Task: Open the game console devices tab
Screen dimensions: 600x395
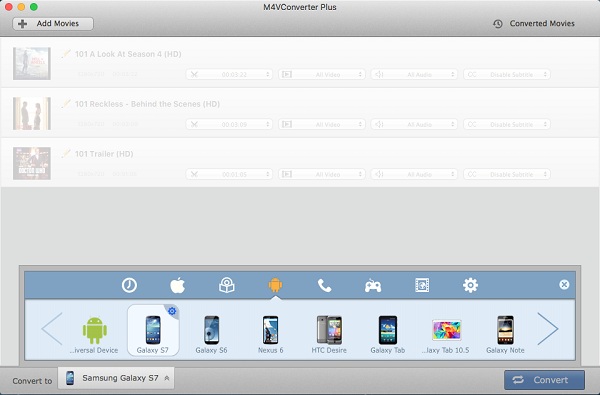Action: 373,286
